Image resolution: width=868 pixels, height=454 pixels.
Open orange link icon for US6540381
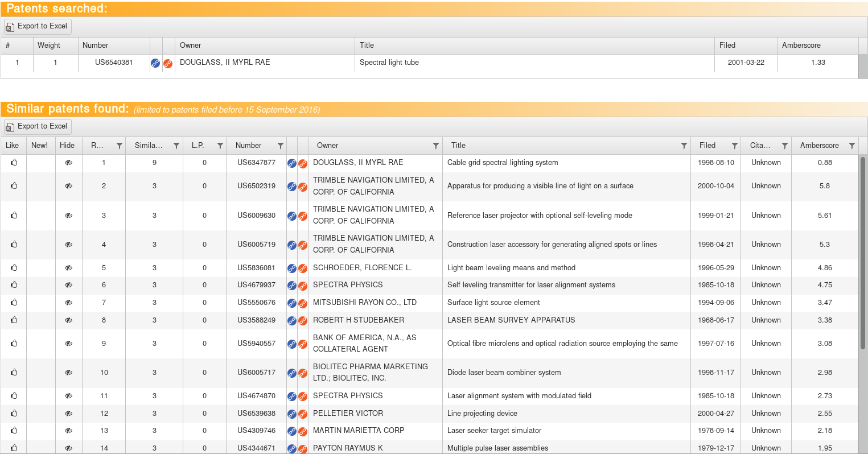pos(168,63)
